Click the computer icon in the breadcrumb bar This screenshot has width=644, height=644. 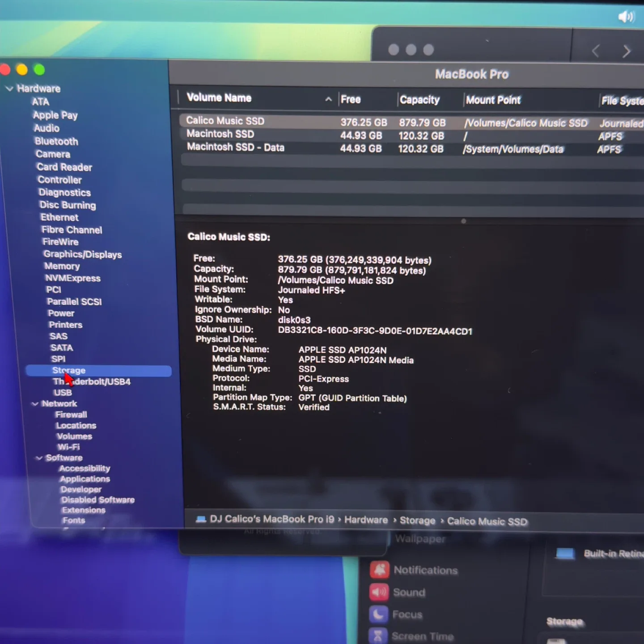201,519
